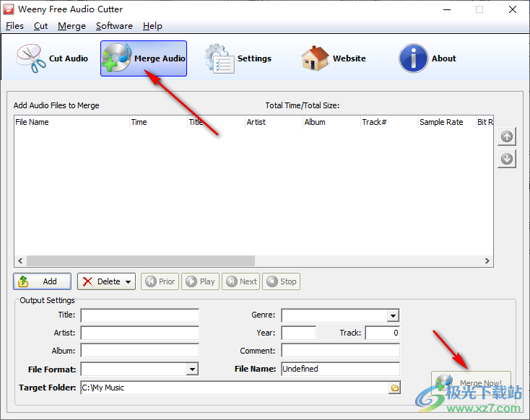Move selected file up with arrow icon
530x420 pixels.
pyautogui.click(x=507, y=136)
